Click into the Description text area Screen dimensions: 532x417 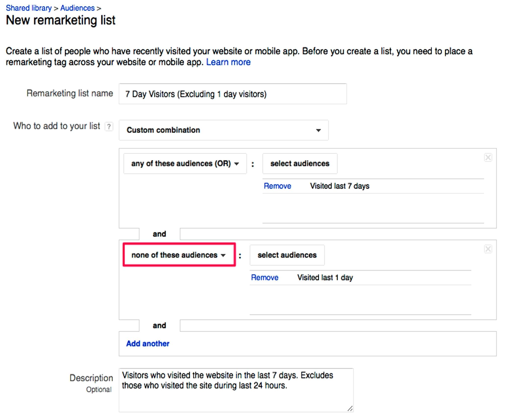pyautogui.click(x=236, y=397)
